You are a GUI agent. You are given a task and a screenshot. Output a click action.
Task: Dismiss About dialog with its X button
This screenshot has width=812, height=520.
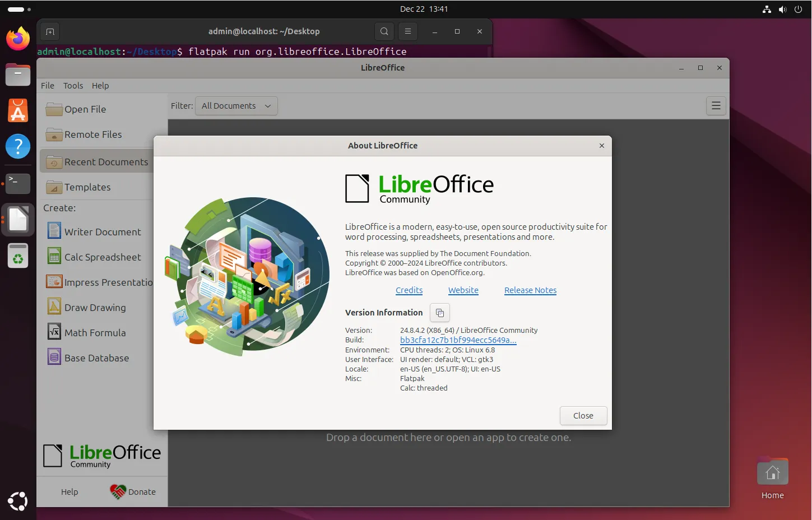point(601,146)
